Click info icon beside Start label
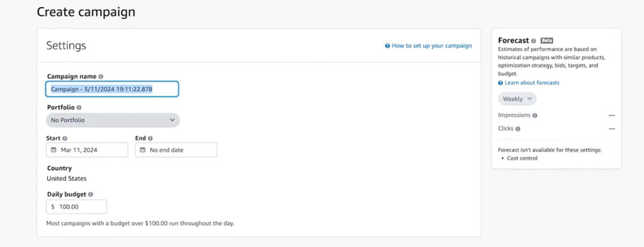This screenshot has width=644, height=247. pos(65,139)
